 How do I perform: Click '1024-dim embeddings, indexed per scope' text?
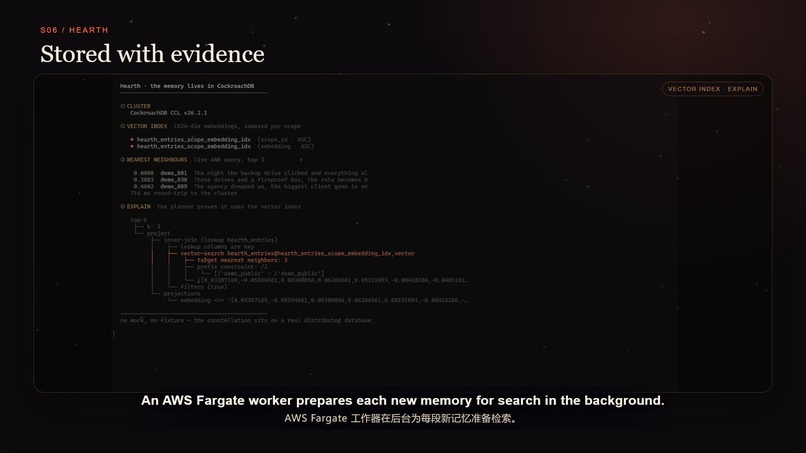point(237,126)
